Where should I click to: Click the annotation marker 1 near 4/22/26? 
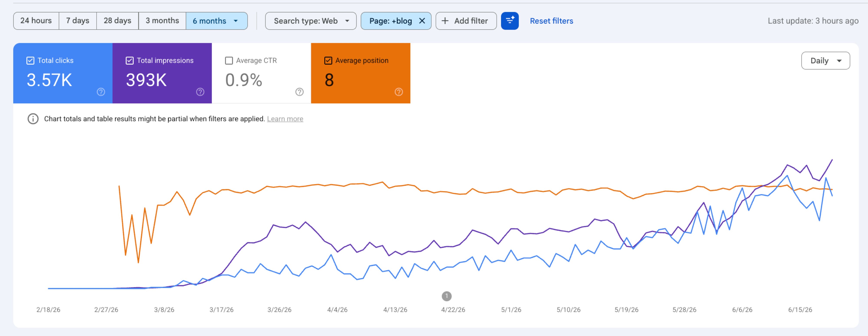[446, 296]
